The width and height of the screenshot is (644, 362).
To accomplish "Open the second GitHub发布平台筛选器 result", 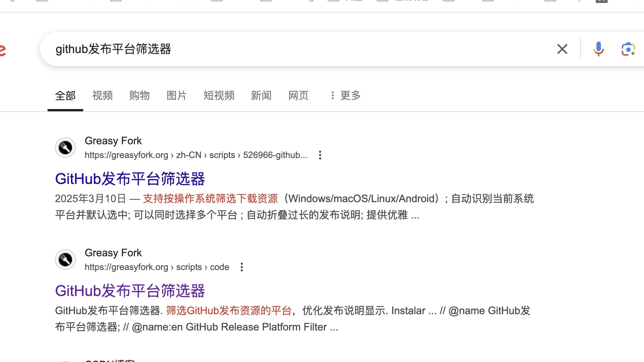I will 130,291.
